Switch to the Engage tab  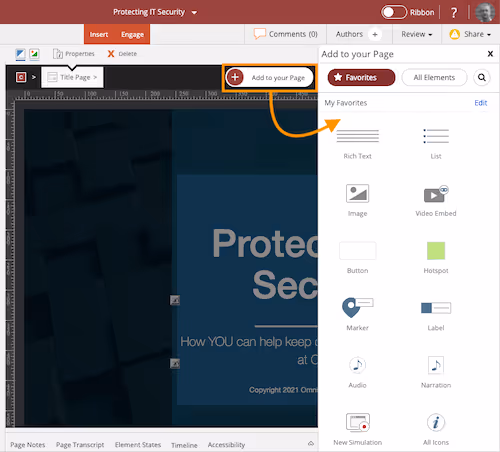[x=132, y=34]
